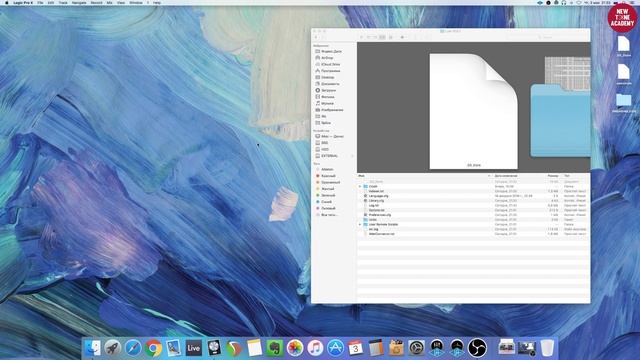Open App Store from the Dock
The width and height of the screenshot is (640, 360).
[x=336, y=348]
